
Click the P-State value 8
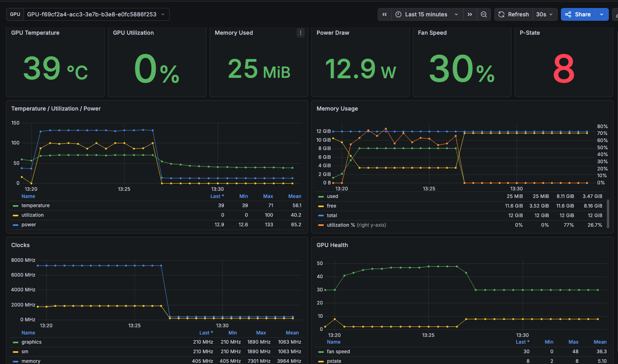pyautogui.click(x=564, y=69)
